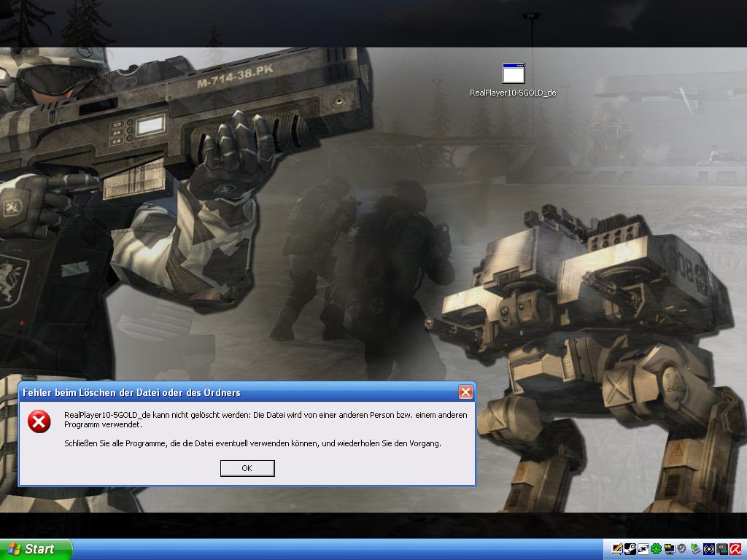
Task: Click the monitor tray icon showing 99
Action: point(670,549)
